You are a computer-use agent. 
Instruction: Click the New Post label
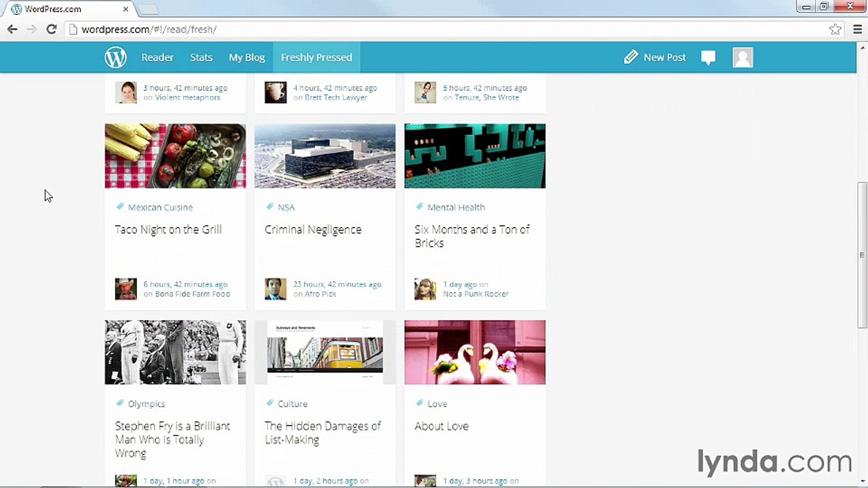(665, 58)
